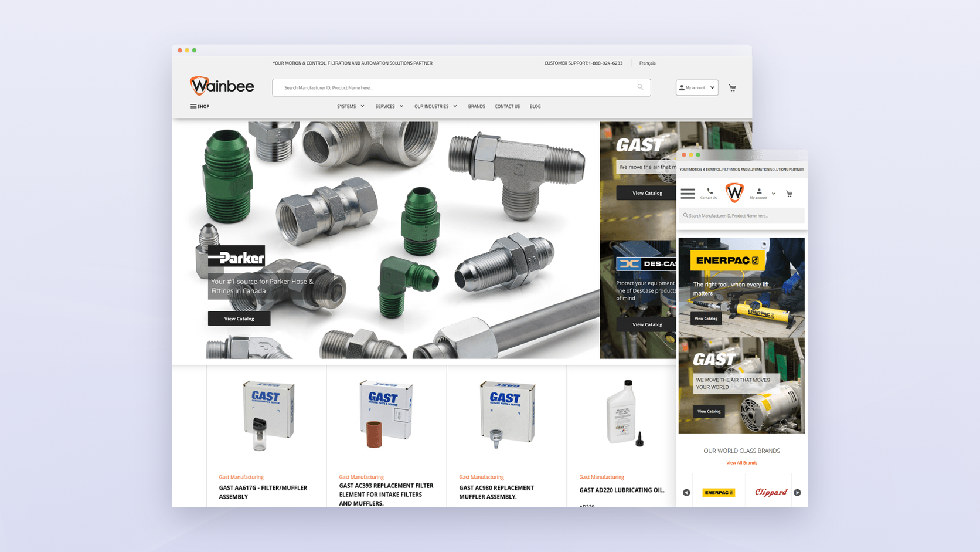This screenshot has width=980, height=552.
Task: Click the search magnifier in the desktop search bar
Action: [x=640, y=87]
